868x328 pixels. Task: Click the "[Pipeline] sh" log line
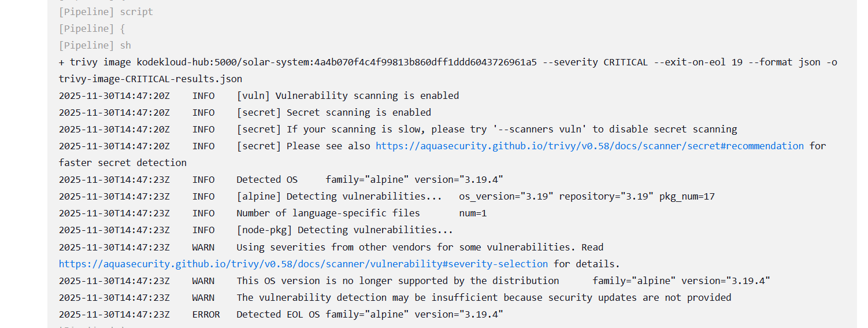(x=95, y=45)
